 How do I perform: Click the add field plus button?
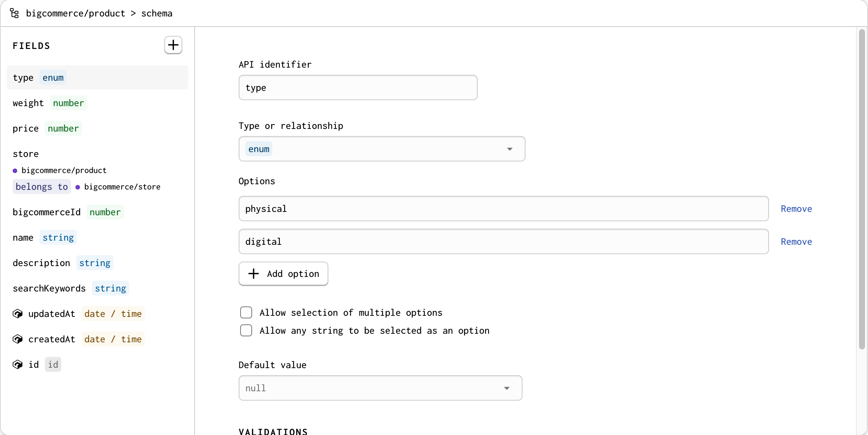173,45
